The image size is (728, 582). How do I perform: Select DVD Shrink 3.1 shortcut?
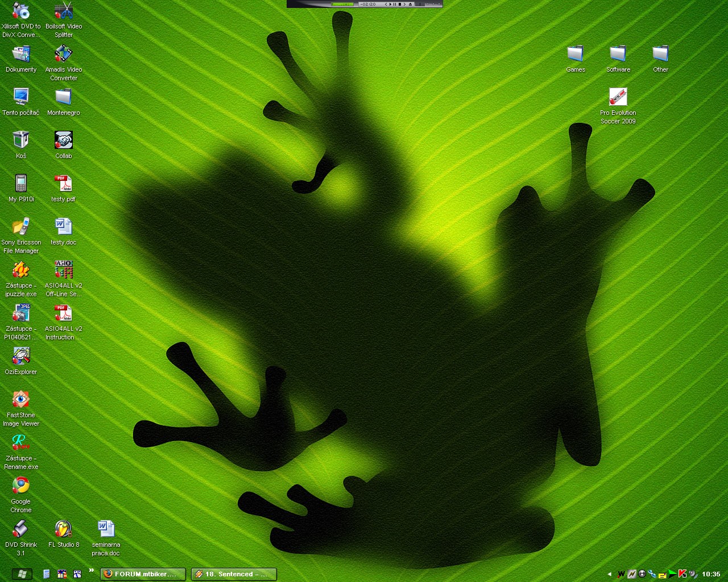point(21,530)
